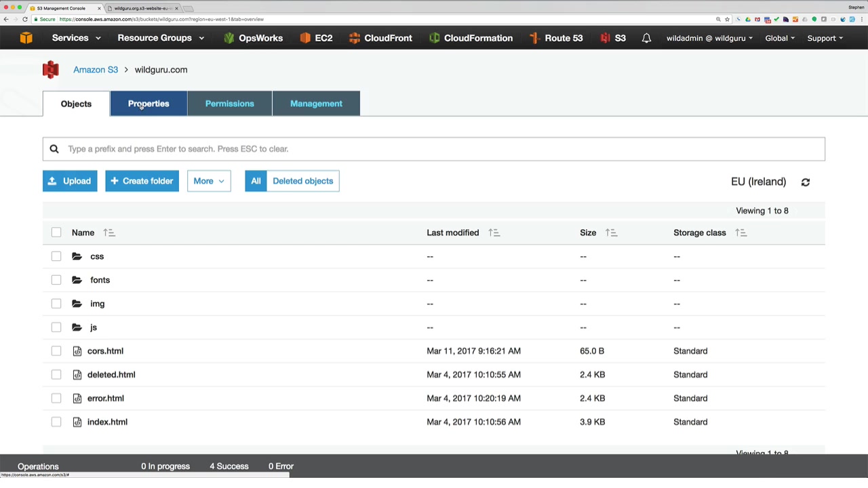
Task: Open the Chrome three-dot menu
Action: click(x=861, y=19)
